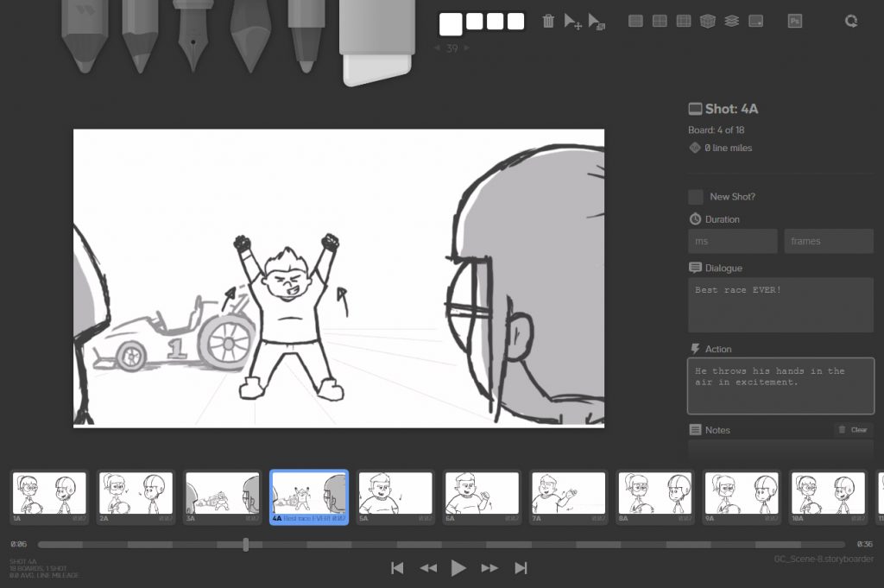Clear the notes with Clear button
The image size is (884, 588).
[x=853, y=430]
